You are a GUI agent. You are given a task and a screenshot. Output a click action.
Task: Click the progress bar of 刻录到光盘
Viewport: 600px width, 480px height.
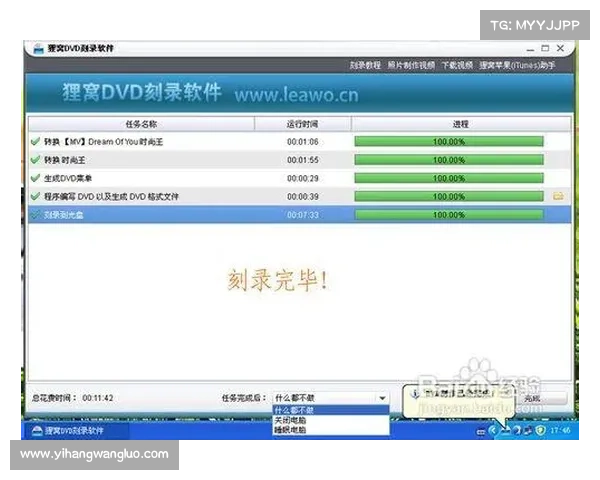449,215
